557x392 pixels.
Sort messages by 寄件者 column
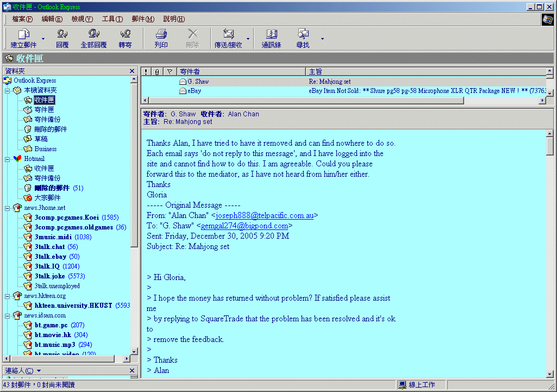[241, 72]
